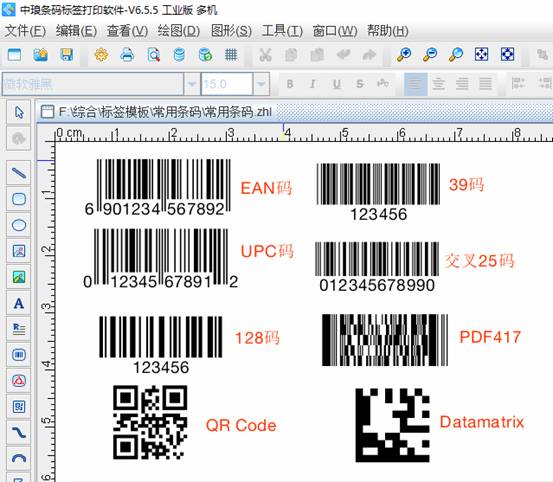Open the 窗口(W) menu
Viewport: 553px width, 482px height.
(x=335, y=31)
